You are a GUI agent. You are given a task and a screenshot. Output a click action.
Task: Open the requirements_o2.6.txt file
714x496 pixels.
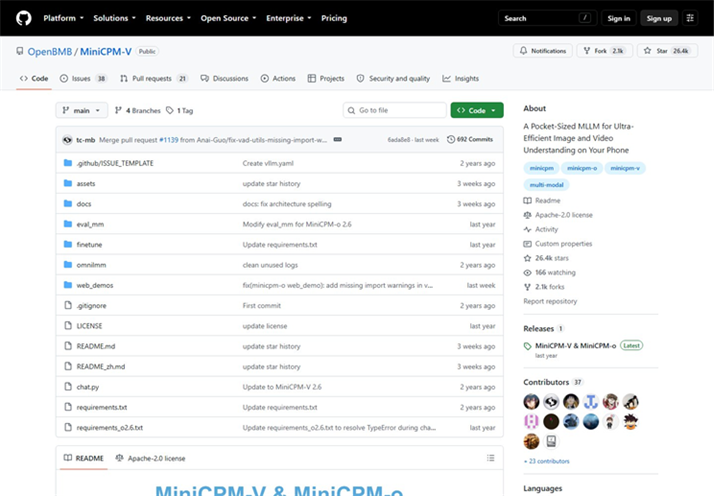coord(110,428)
